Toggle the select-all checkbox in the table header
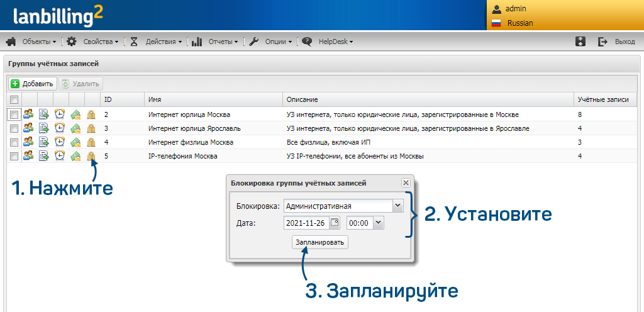The width and height of the screenshot is (644, 312). pos(14,99)
